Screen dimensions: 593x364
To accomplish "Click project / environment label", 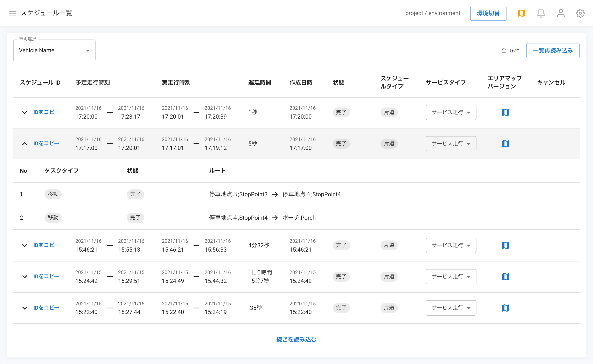I will click(432, 13).
